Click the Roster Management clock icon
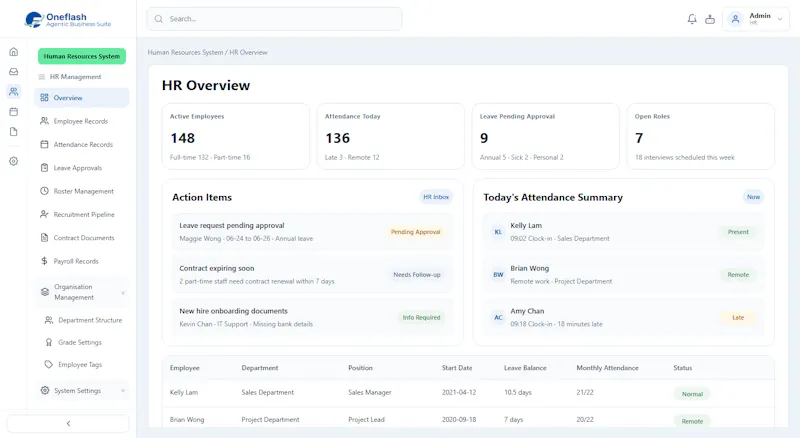Screen dimensions: 800x438 [x=44, y=191]
